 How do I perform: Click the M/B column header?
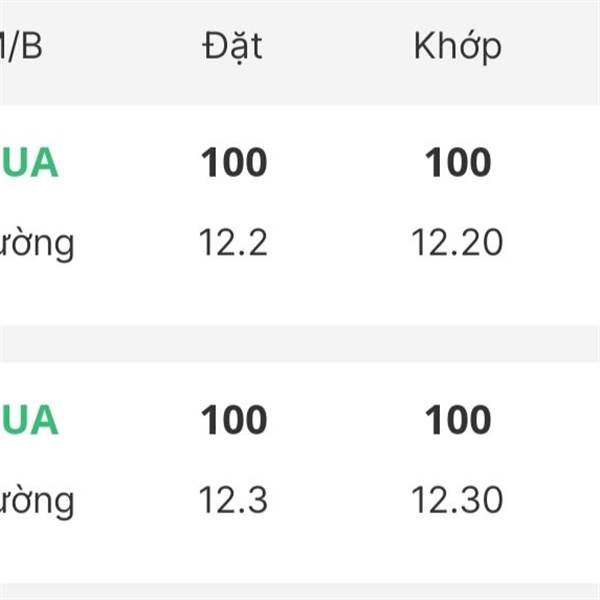tap(20, 46)
